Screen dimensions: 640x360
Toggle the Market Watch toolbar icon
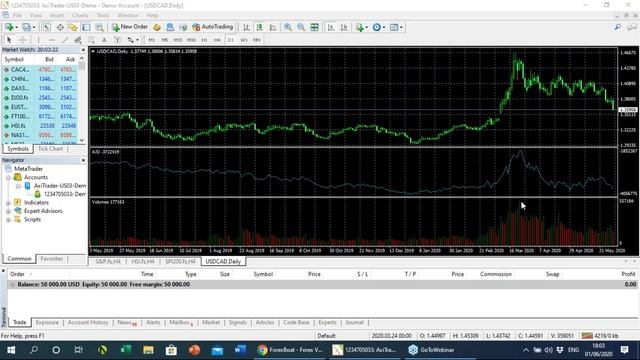[x=47, y=27]
